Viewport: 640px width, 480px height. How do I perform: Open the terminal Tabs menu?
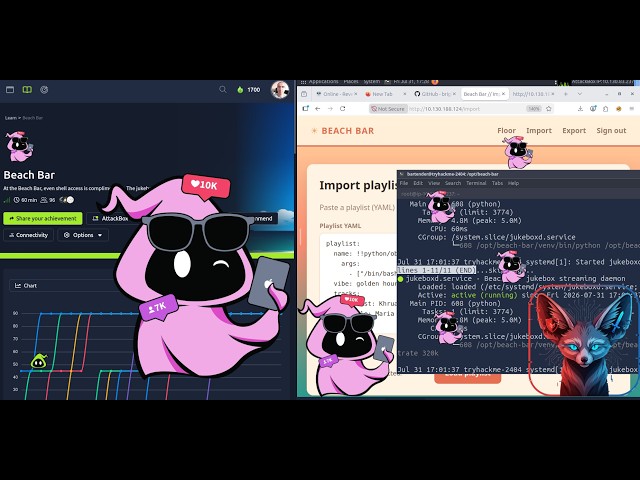(x=497, y=183)
